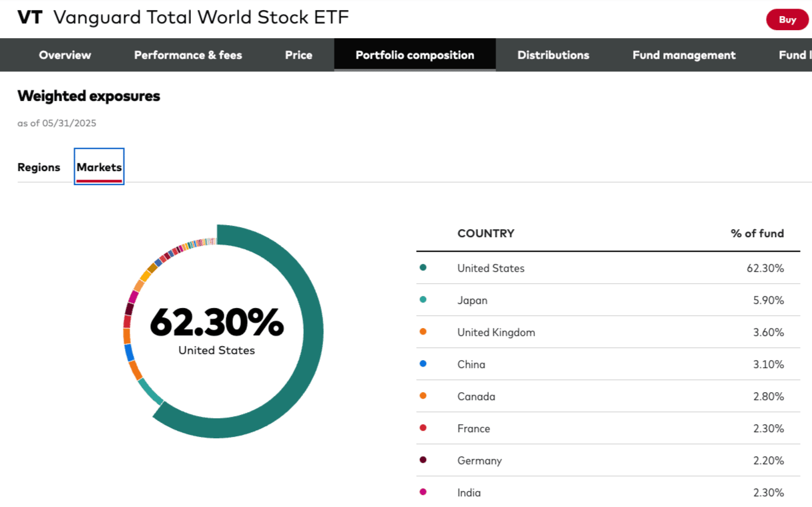The image size is (812, 507).
Task: Click the Canada orange legend dot
Action: [423, 396]
